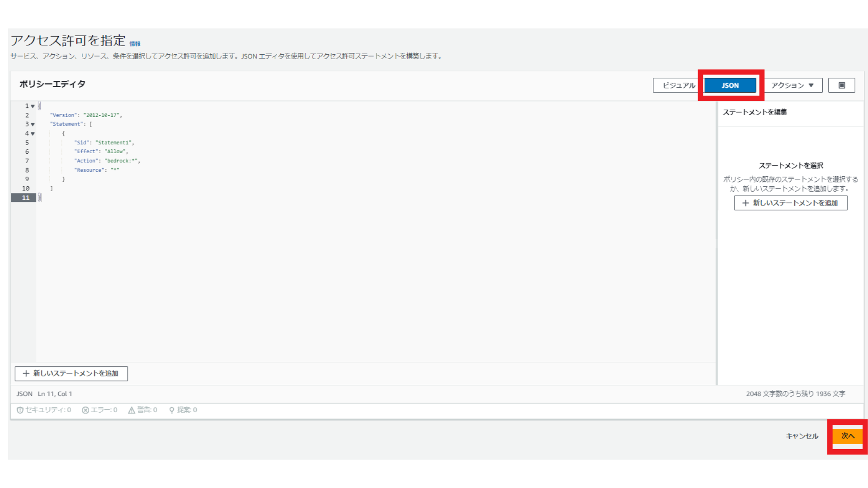Click the 次へ button
Screen dimensions: 868x488
coord(847,436)
